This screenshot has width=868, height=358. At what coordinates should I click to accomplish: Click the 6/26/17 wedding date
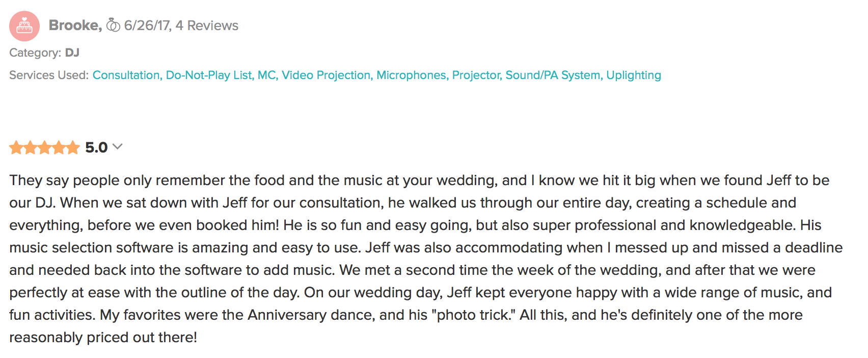[148, 25]
